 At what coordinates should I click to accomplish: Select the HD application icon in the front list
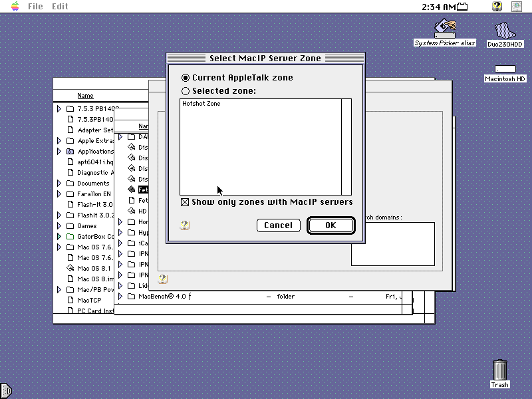pos(131,211)
